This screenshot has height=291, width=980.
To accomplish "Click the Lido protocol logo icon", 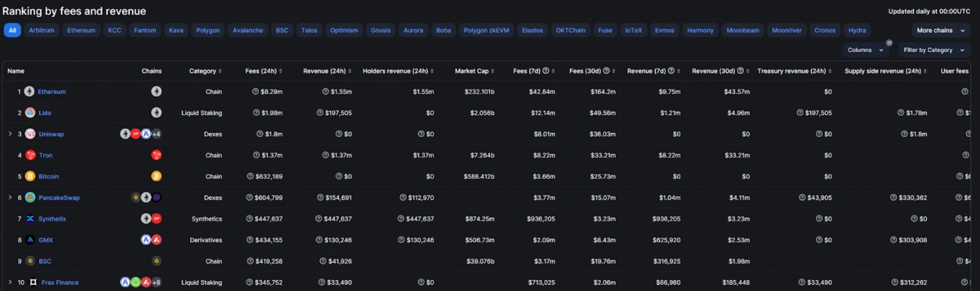I will [x=30, y=113].
